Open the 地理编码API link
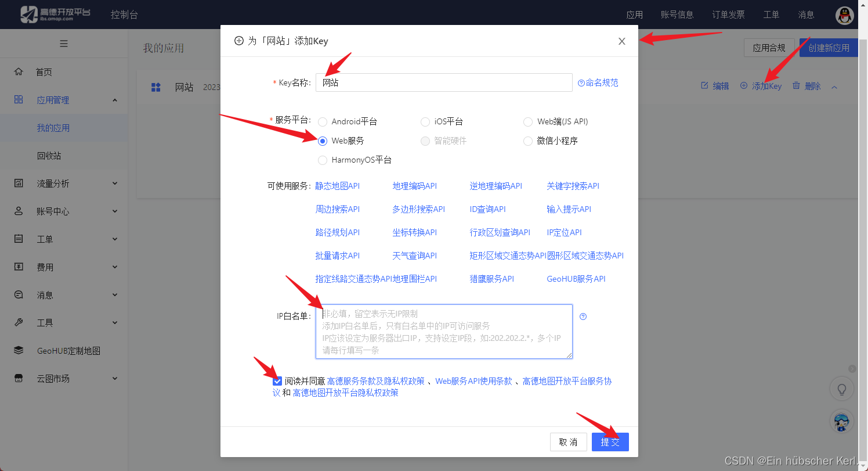This screenshot has height=471, width=868. 415,186
